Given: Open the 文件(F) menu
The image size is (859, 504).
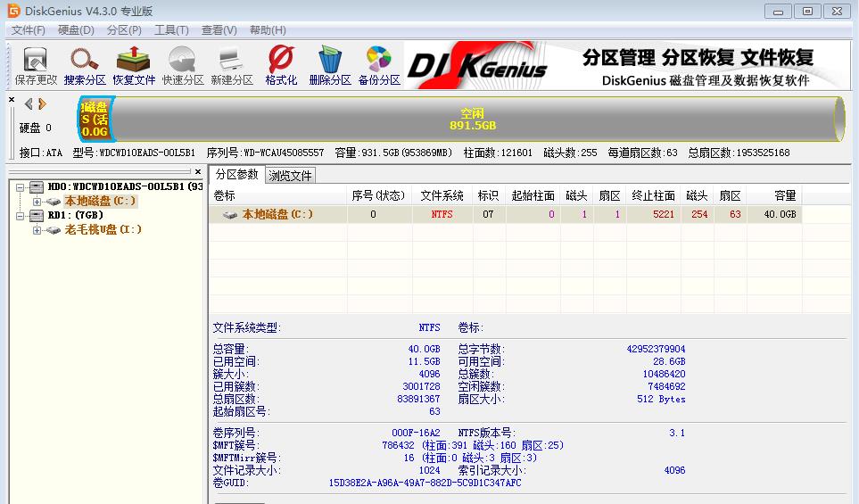Looking at the screenshot, I should coord(29,30).
